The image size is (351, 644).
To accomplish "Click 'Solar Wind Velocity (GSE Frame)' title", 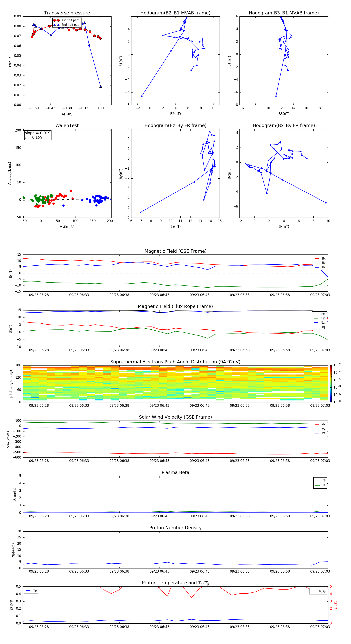I will point(175,417).
